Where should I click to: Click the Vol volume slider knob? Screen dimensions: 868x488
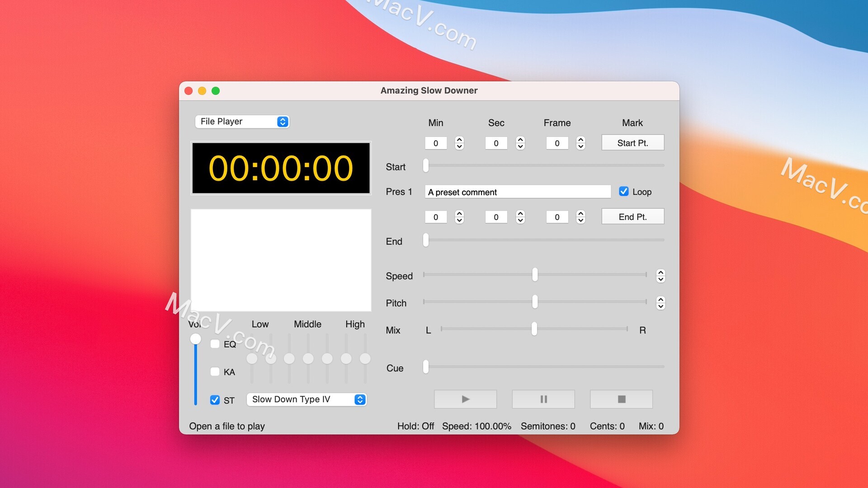pyautogui.click(x=195, y=339)
